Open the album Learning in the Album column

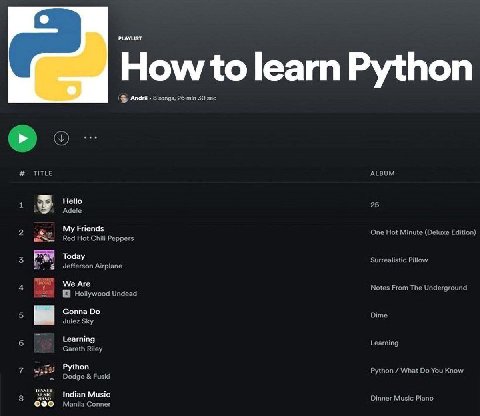[384, 343]
